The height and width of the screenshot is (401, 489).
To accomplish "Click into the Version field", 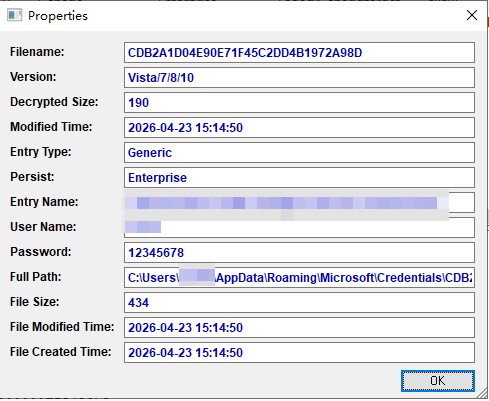I will tap(299, 77).
